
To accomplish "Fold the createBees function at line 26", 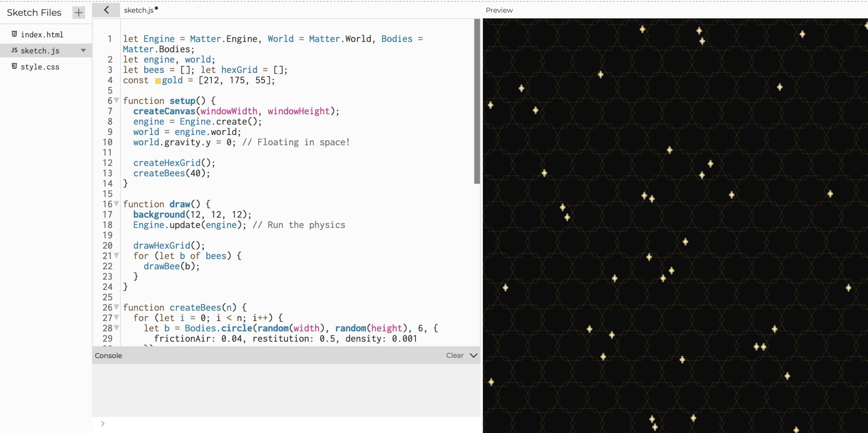I will 117,307.
